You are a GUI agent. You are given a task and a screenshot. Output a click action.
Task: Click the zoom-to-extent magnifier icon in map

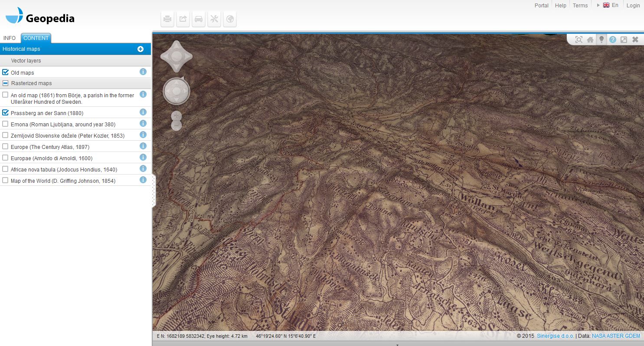579,40
